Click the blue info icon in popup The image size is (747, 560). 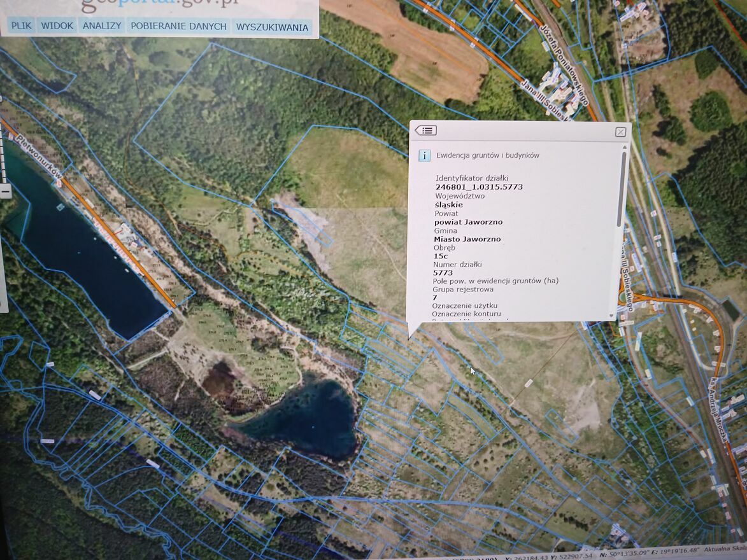(x=425, y=155)
